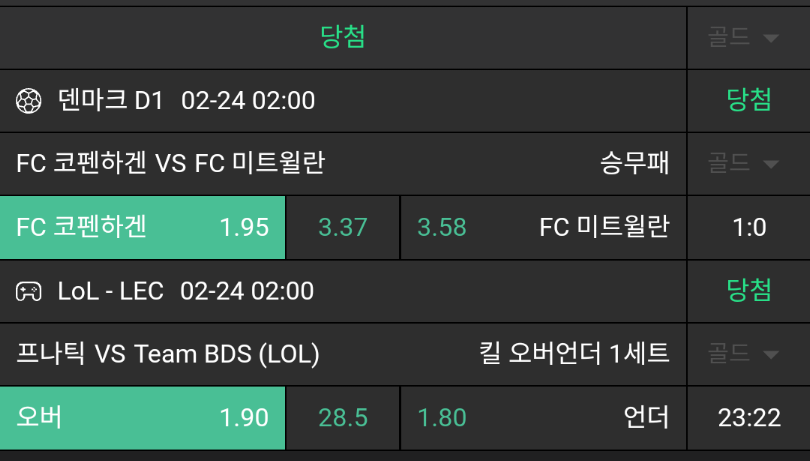This screenshot has width=810, height=461.
Task: Click the 23:22 kill score result
Action: click(749, 418)
